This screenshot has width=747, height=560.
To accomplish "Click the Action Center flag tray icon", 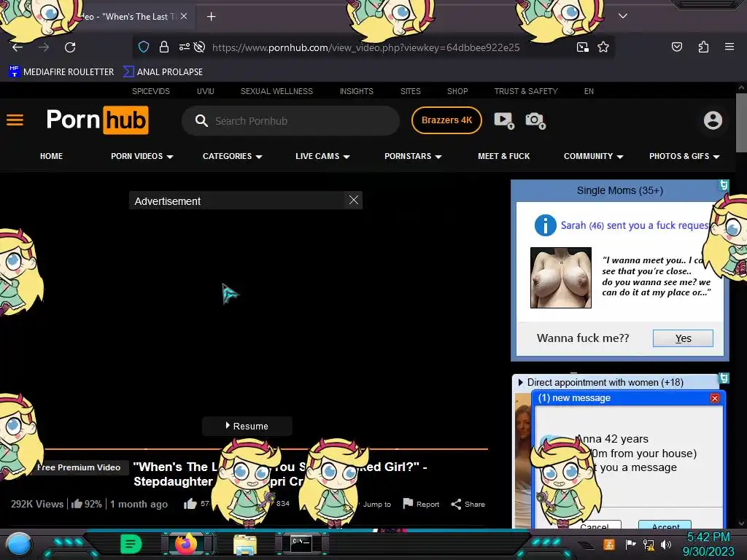I will 630,544.
